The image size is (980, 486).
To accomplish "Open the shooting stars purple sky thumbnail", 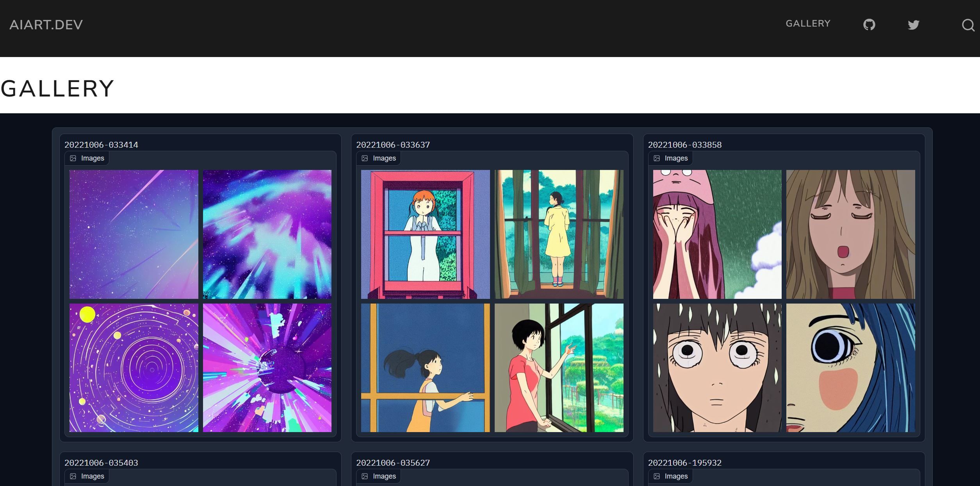I will [x=133, y=234].
